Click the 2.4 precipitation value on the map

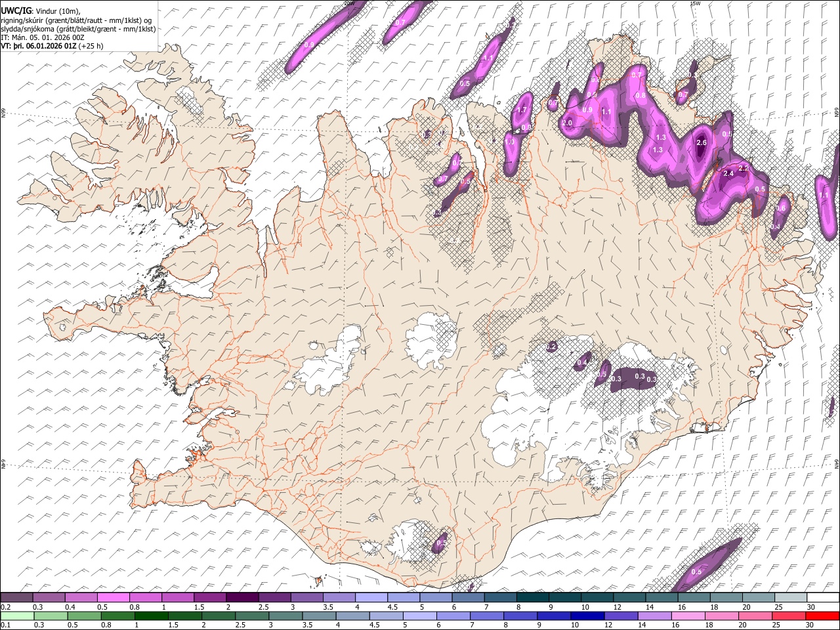pyautogui.click(x=728, y=173)
